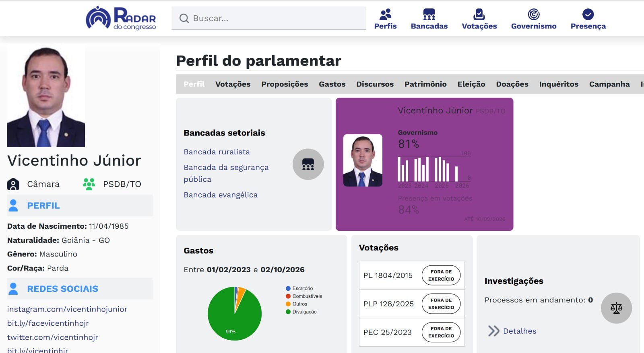
Task: Open vote PEC 25/2023
Action: (388, 332)
